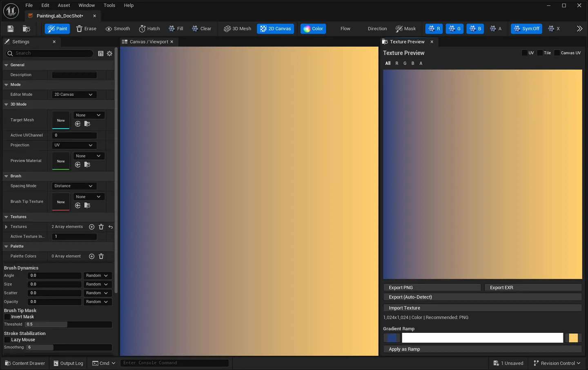Open the Edit menu
This screenshot has width=588, height=370.
45,5
